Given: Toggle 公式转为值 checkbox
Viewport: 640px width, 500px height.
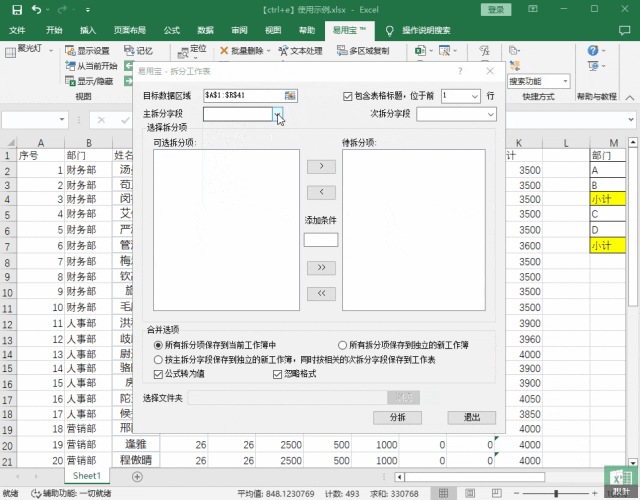Looking at the screenshot, I should point(158,374).
